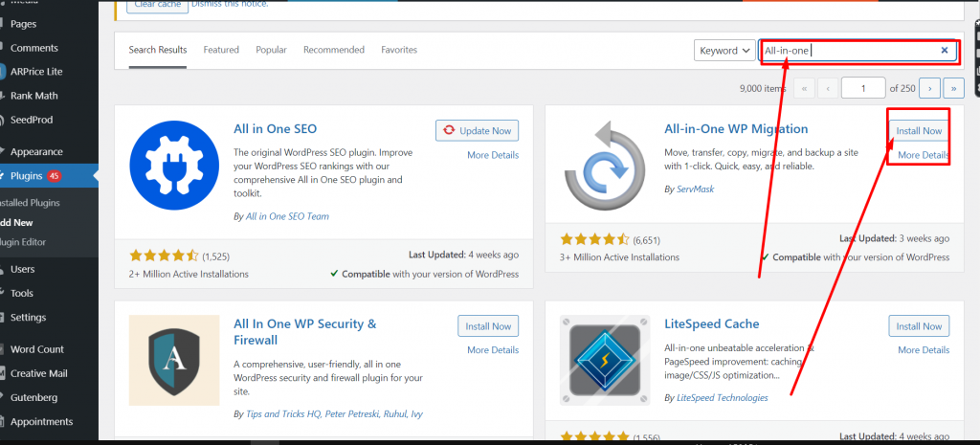The height and width of the screenshot is (445, 980).
Task: Click the current page number field
Action: (x=863, y=88)
